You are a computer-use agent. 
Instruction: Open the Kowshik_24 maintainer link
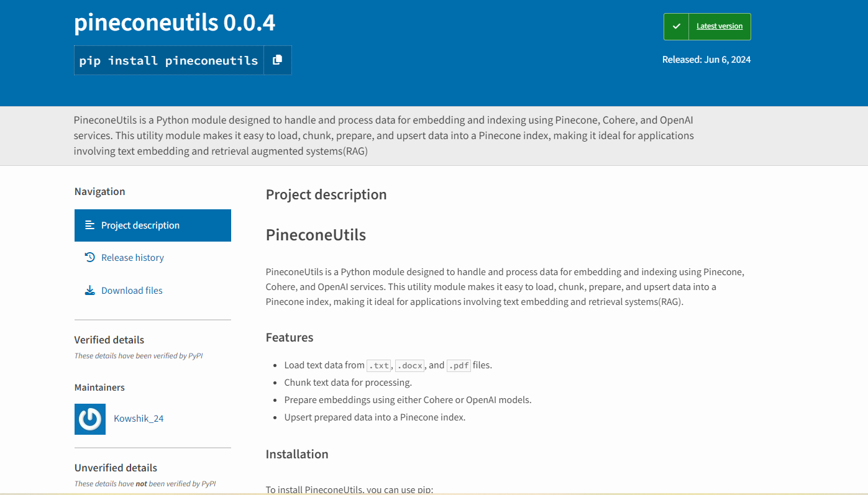point(138,419)
